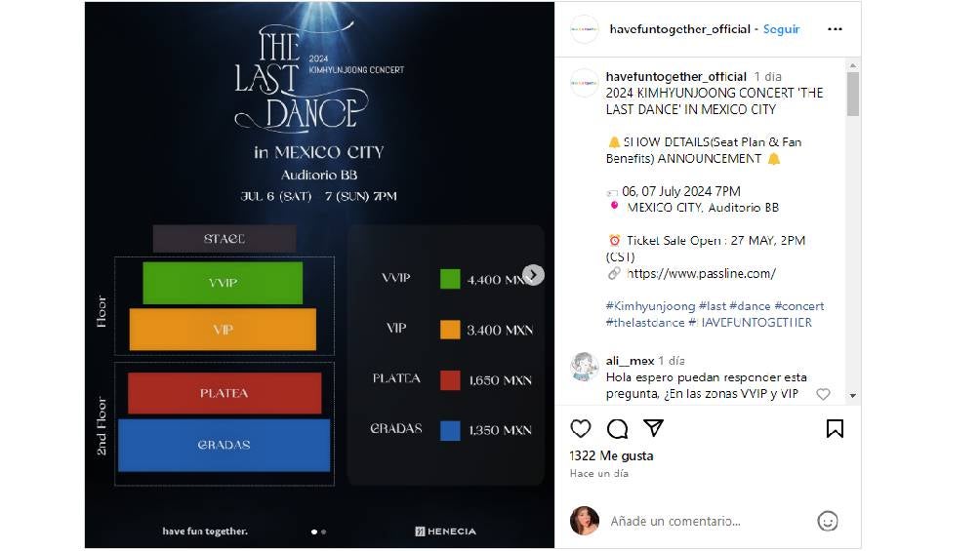Select first carousel dot indicator
This screenshot has width=980, height=551.
(314, 531)
